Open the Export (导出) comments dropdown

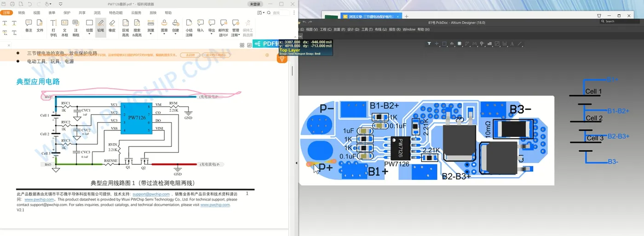[x=212, y=27]
